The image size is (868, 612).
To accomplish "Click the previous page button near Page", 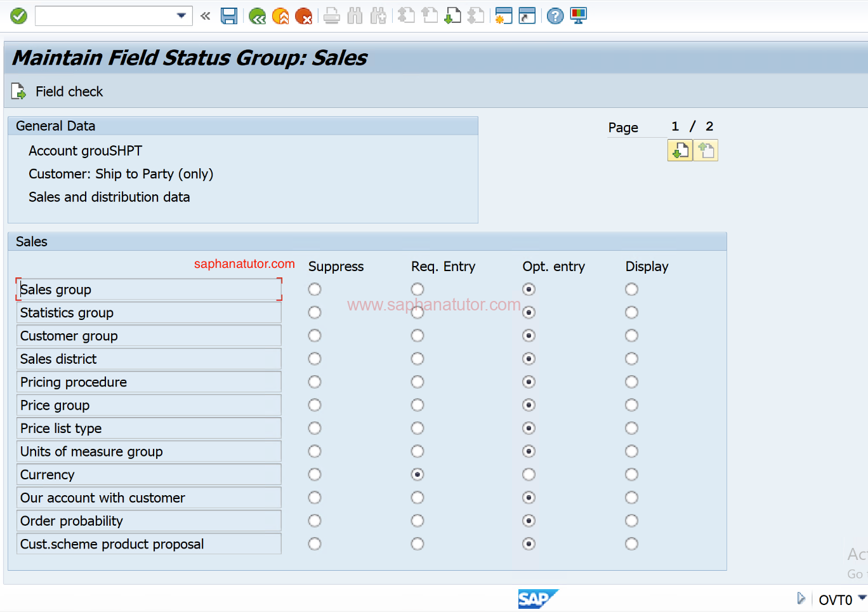I will 706,150.
